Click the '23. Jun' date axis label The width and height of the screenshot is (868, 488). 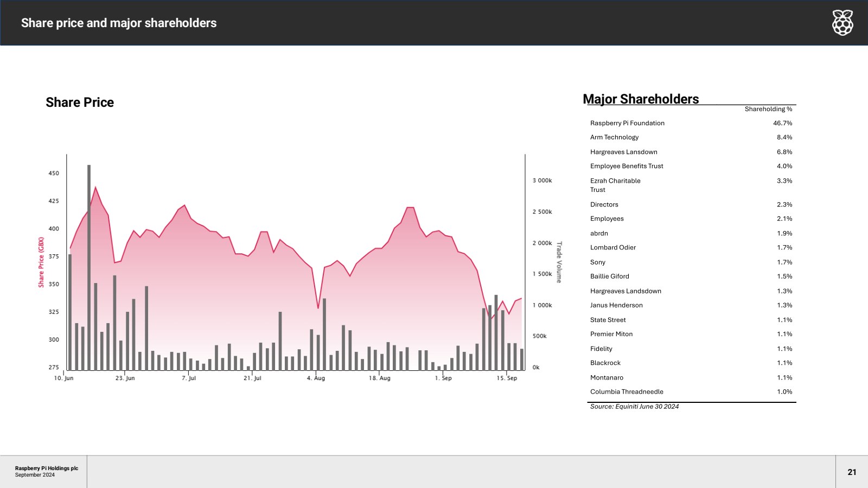coord(125,378)
